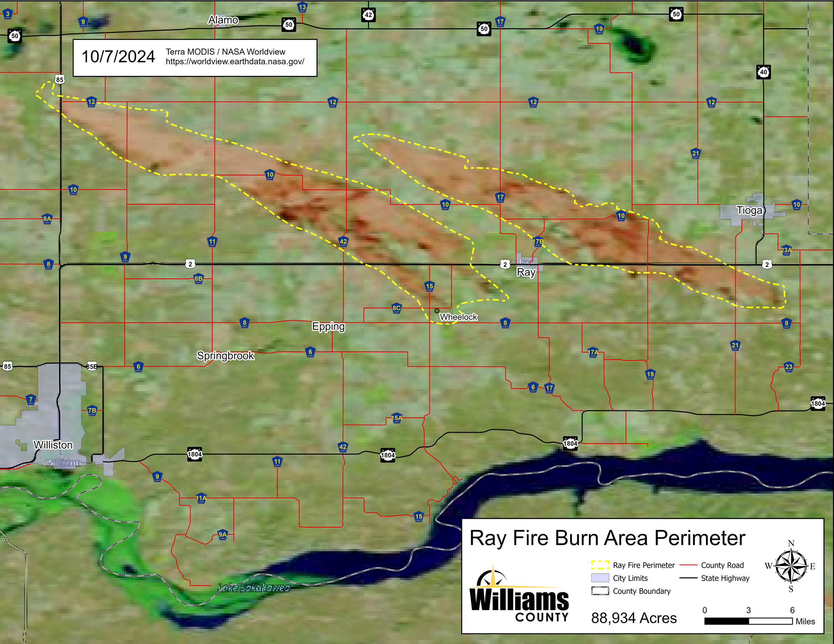Click the 1804 highway shield at the right edge

pyautogui.click(x=818, y=403)
